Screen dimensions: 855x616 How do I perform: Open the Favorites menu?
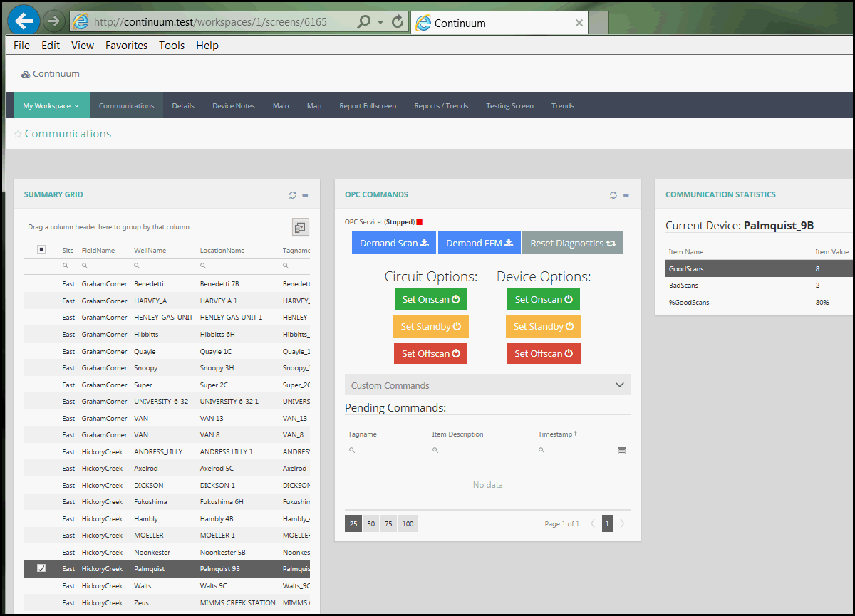pyautogui.click(x=126, y=46)
